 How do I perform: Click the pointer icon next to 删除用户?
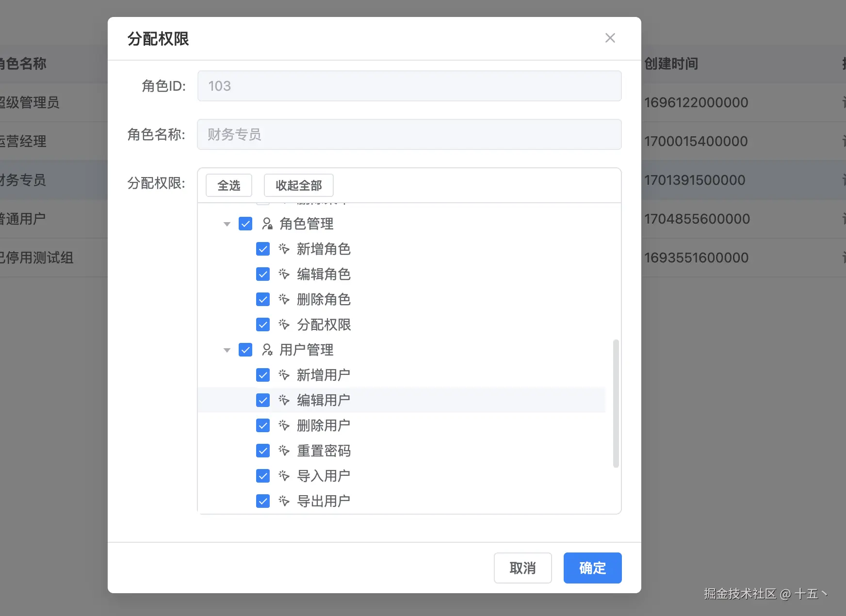284,425
